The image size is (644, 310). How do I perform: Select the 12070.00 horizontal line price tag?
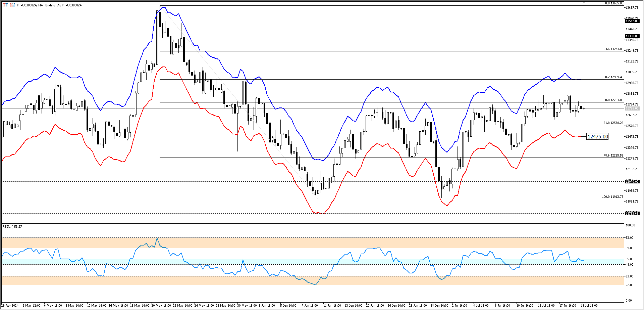coord(632,182)
